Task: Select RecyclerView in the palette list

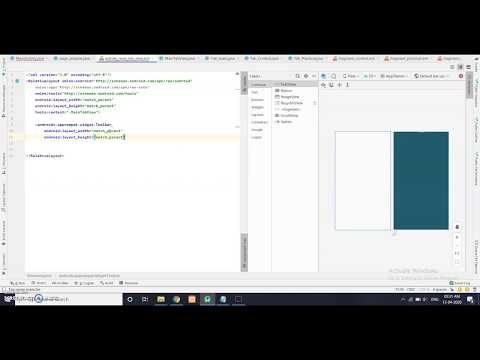Action: click(295, 103)
